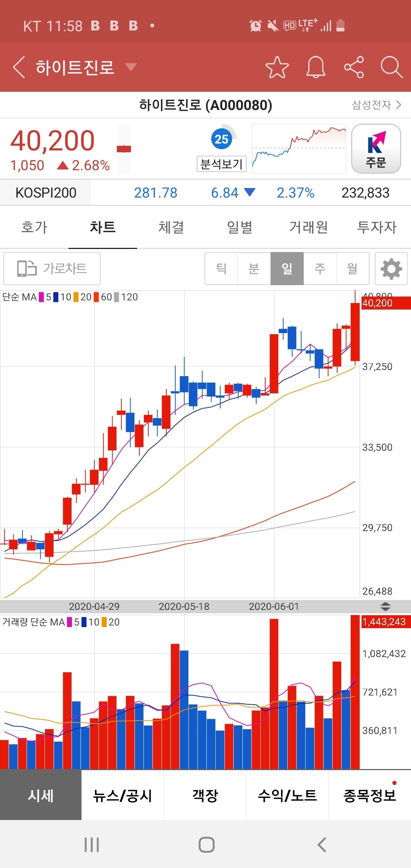Image resolution: width=411 pixels, height=868 pixels.
Task: Select 월 monthly chart interval
Action: tap(353, 269)
